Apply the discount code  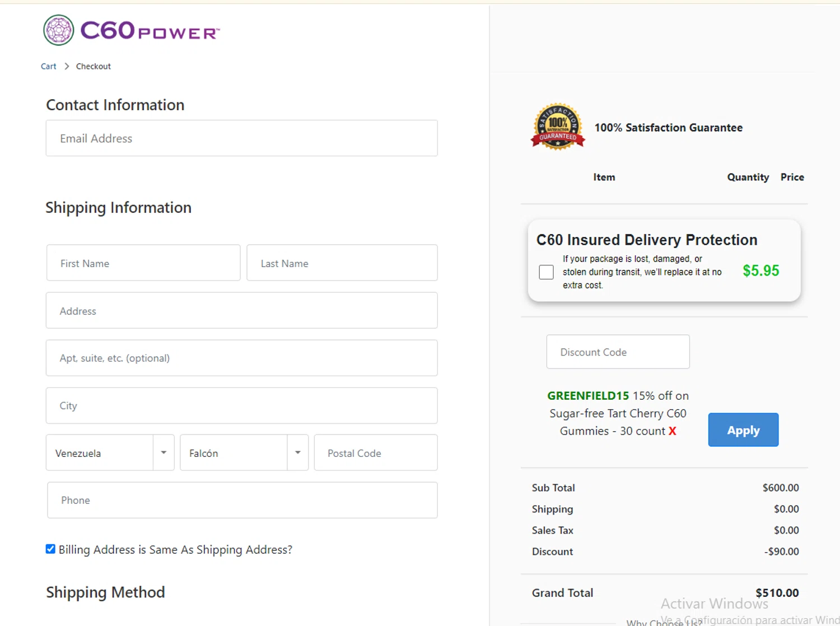pos(743,429)
